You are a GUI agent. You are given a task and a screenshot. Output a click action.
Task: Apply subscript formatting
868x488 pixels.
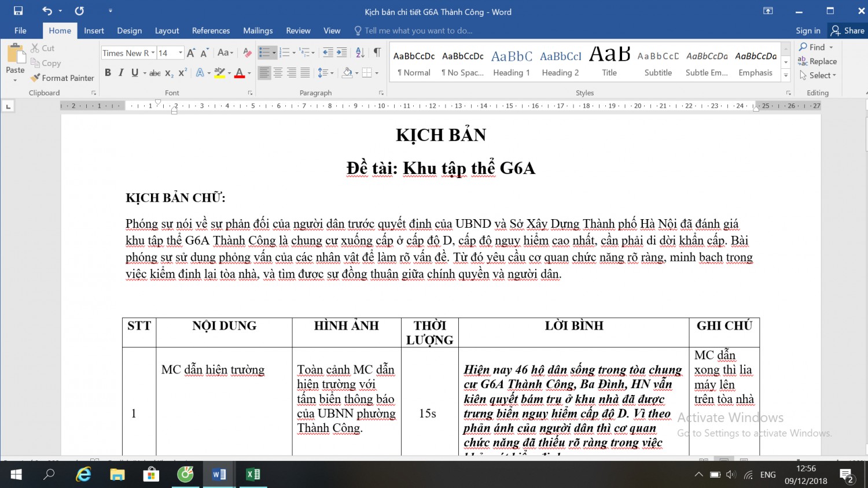pyautogui.click(x=169, y=73)
